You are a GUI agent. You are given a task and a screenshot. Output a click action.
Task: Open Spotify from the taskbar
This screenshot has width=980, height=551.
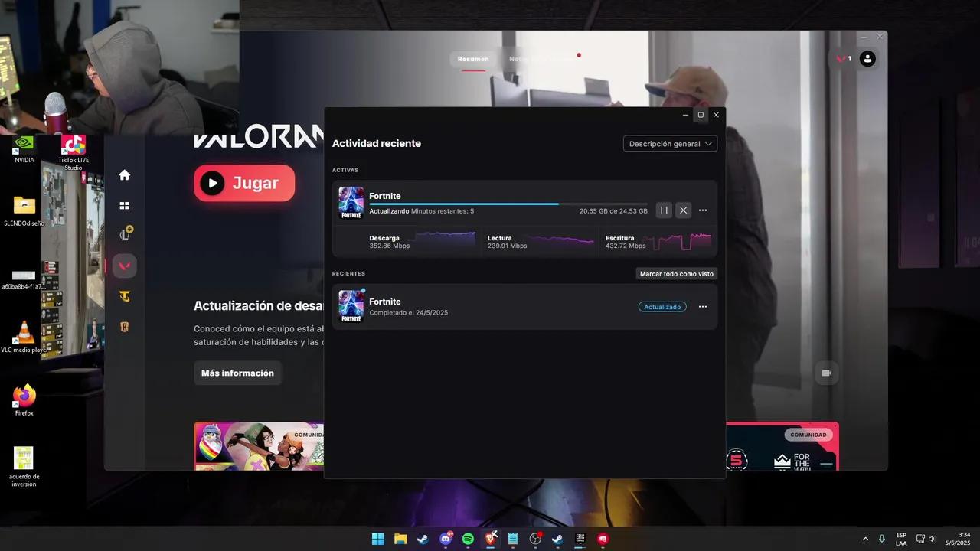(x=468, y=539)
